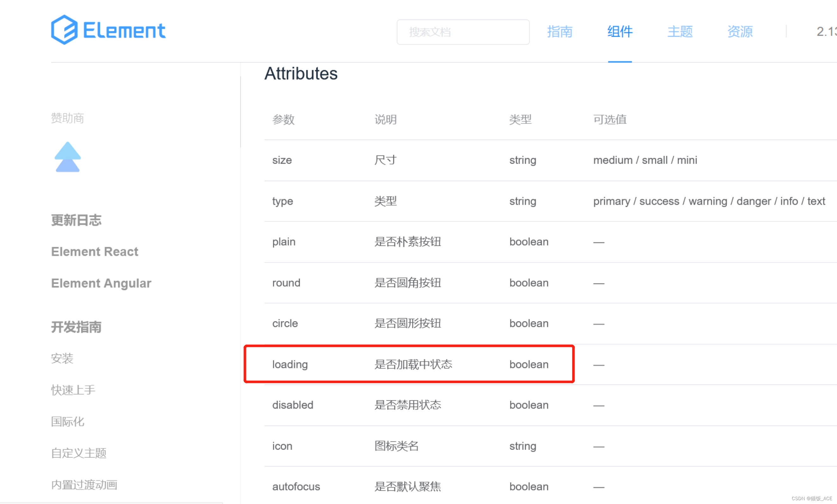Open the version 2.13 selector
The height and width of the screenshot is (504, 837).
(825, 32)
